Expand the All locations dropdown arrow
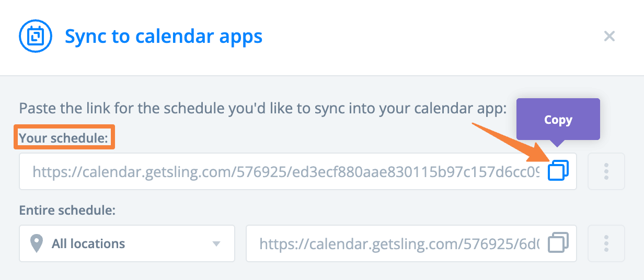644x280 pixels. tap(216, 244)
